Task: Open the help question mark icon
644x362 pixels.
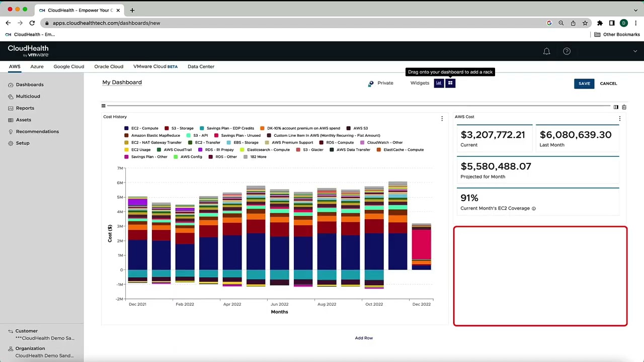Action: [x=567, y=51]
